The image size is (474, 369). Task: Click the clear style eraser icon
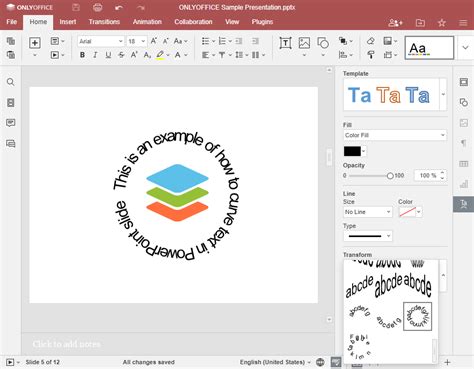(x=371, y=41)
